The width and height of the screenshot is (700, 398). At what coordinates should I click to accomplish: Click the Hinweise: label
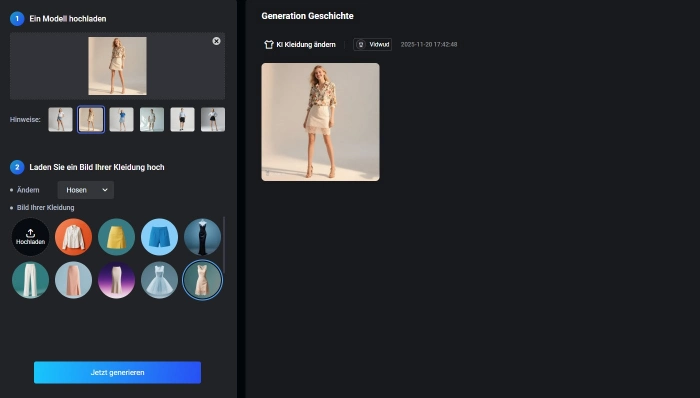25,120
